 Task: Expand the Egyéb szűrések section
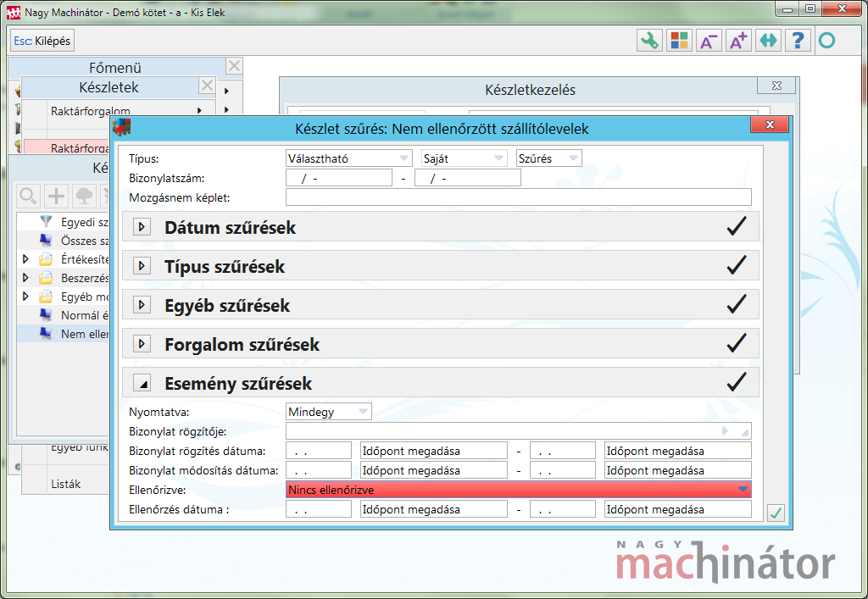[142, 305]
